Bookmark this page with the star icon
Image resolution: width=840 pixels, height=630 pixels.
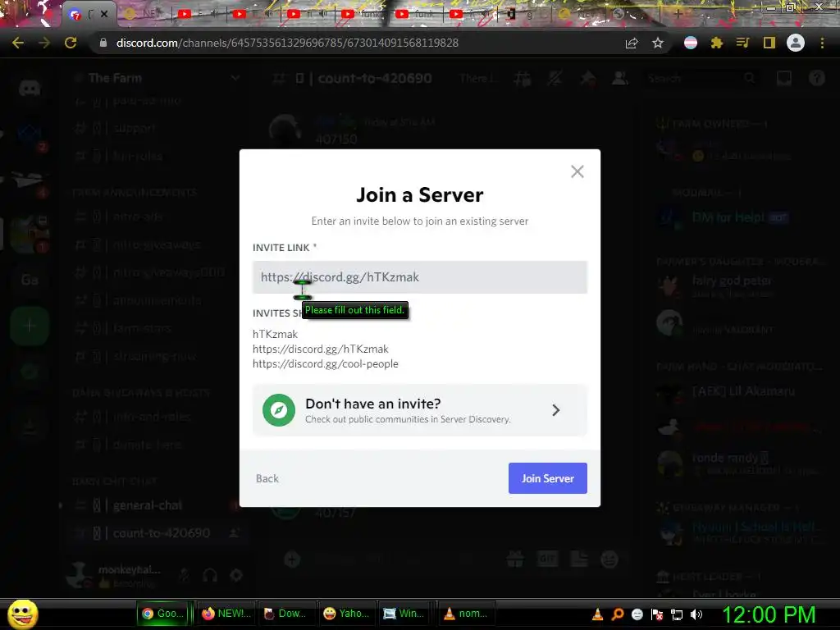[658, 43]
